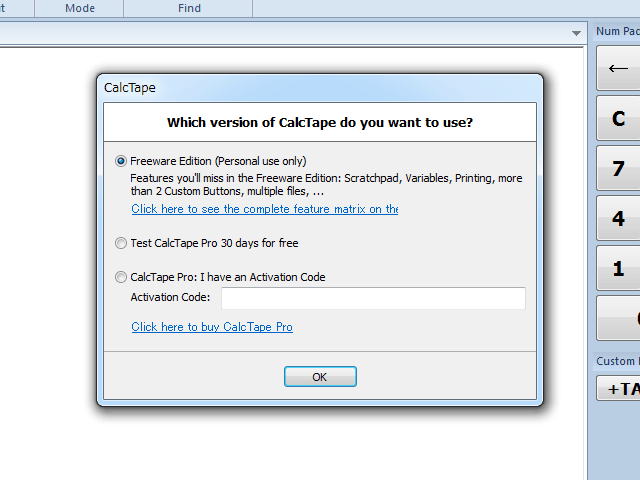Expand the dropdown arrow above the tape

coord(576,33)
